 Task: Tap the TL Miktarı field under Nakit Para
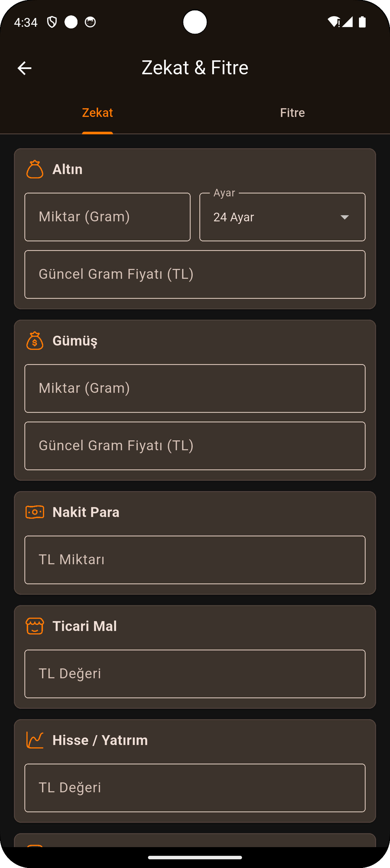click(x=194, y=560)
